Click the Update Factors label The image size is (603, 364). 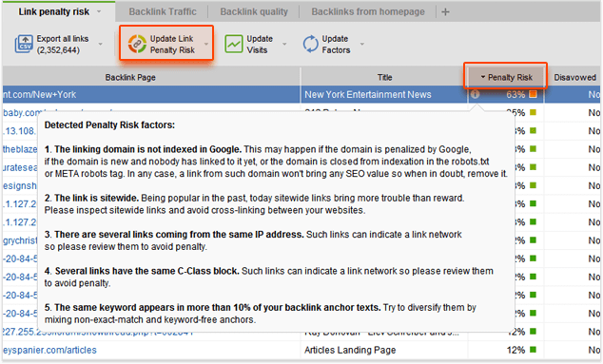336,45
